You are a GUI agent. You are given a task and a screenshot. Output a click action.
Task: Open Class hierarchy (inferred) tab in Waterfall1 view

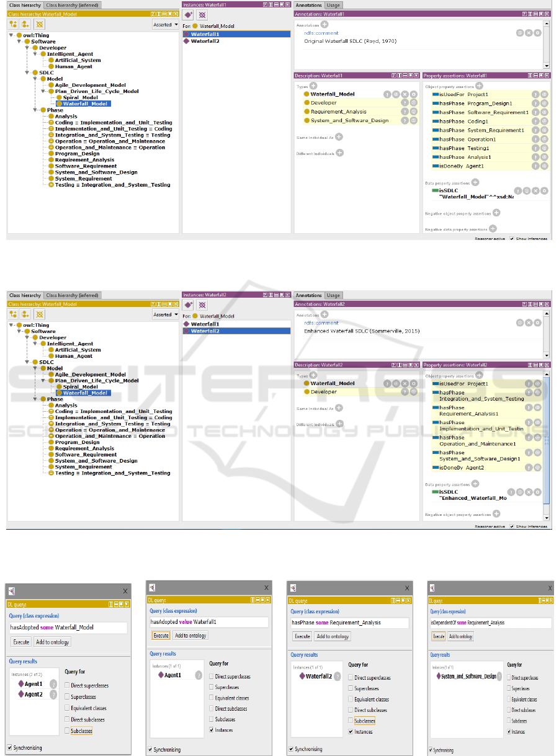(x=73, y=5)
